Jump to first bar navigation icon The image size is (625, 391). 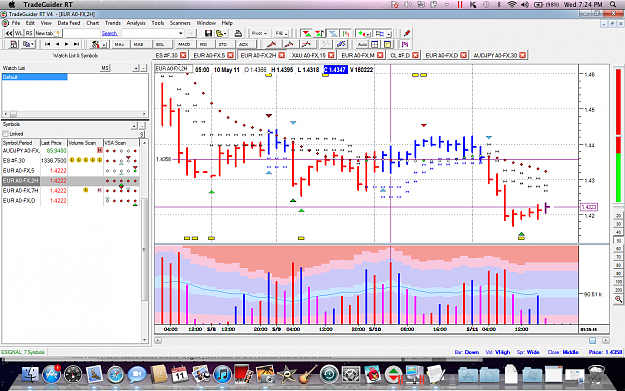pos(47,44)
